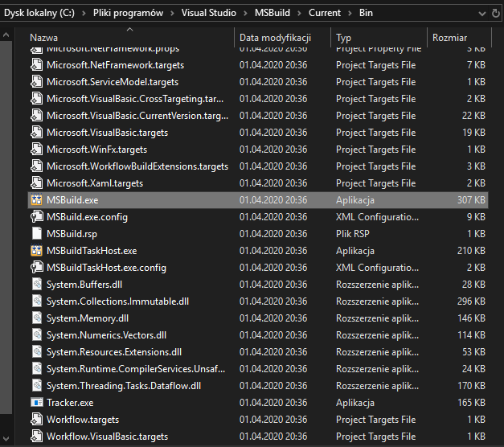Viewport: 504px width, 447px height.
Task: Click the System.Resources.Extensions.dll file icon
Action: point(37,352)
